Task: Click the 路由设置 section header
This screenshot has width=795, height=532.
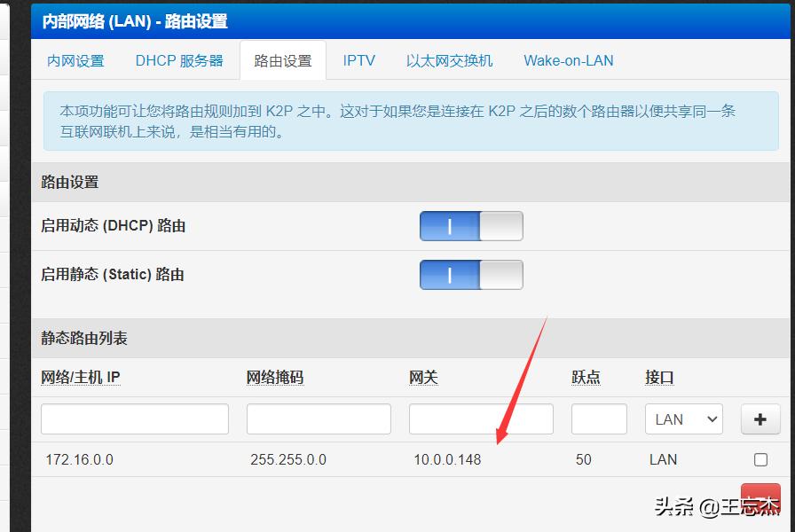Action: pyautogui.click(x=71, y=182)
